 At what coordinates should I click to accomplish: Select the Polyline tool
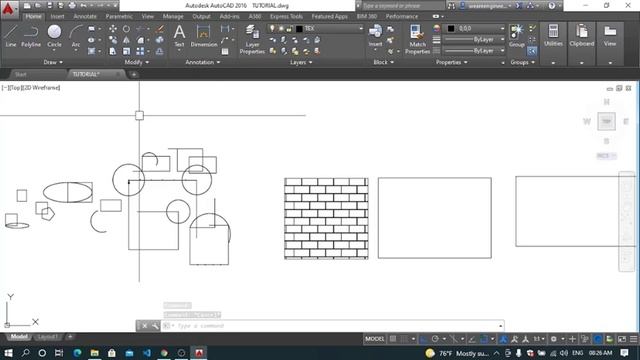coord(31,36)
